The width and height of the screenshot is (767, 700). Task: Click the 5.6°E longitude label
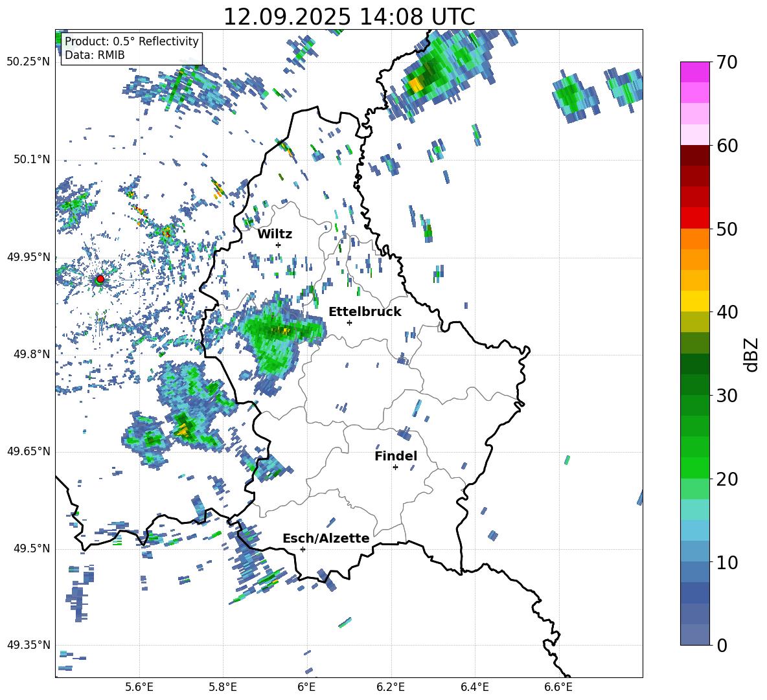coord(139,687)
